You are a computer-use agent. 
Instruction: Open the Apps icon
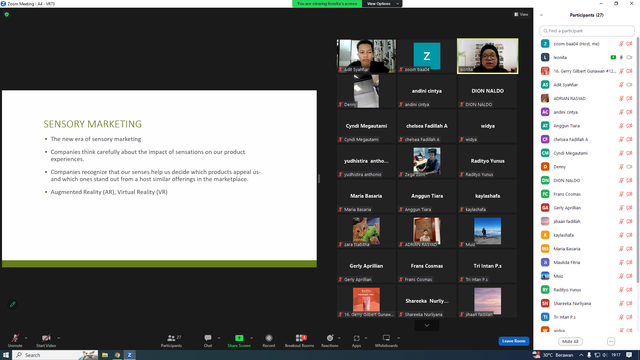356,338
